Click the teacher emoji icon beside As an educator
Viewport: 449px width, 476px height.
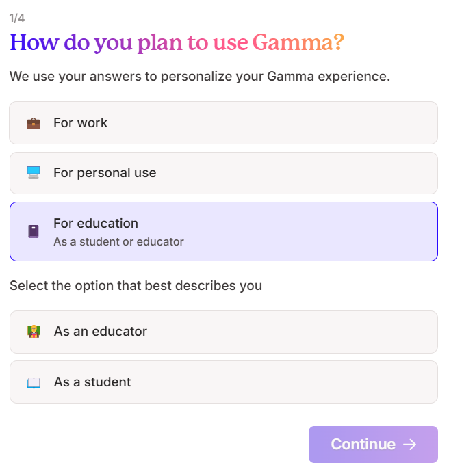tap(34, 332)
